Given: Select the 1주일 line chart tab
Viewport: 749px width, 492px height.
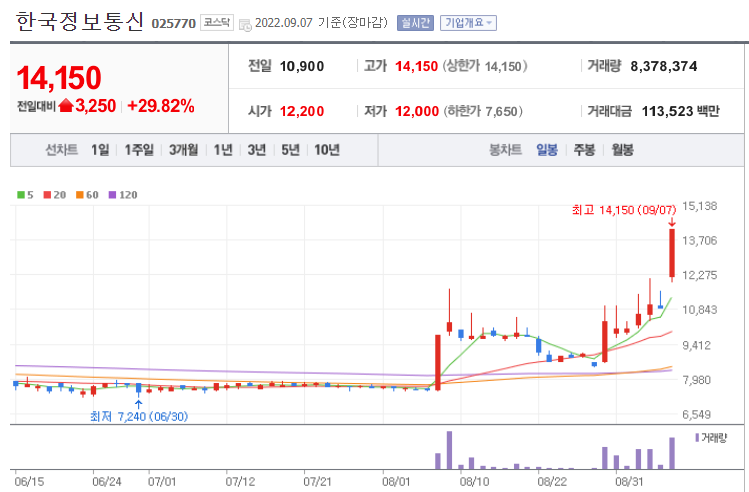Looking at the screenshot, I should 139,150.
